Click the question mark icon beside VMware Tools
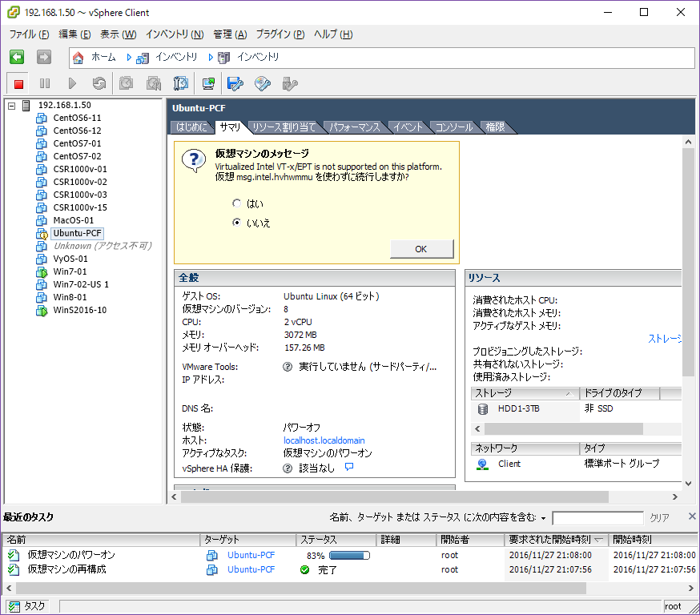 click(x=288, y=367)
